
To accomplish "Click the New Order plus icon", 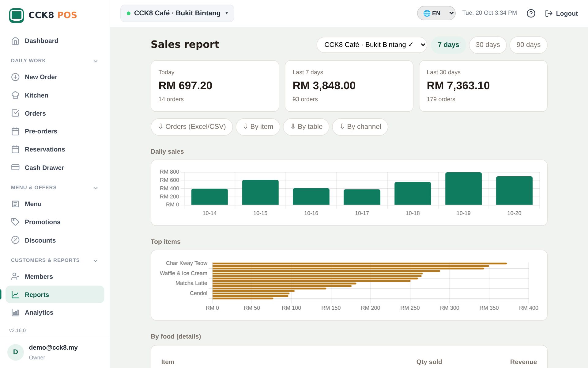I will click(15, 77).
